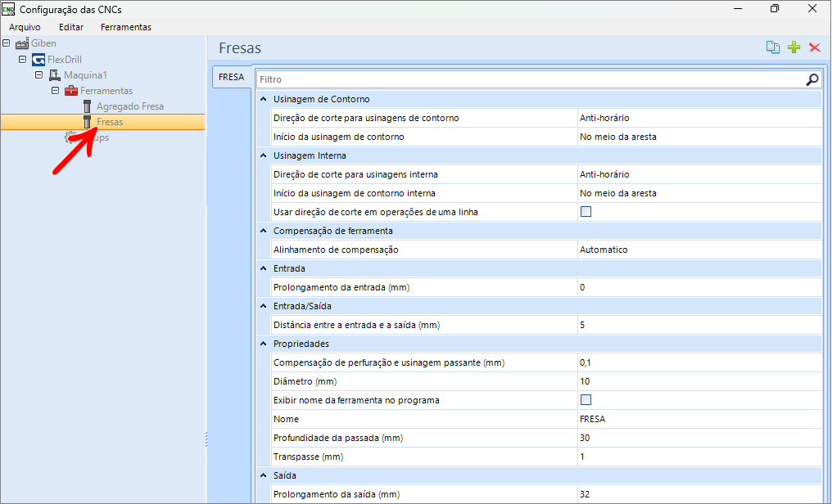This screenshot has width=832, height=504.
Task: Click the Maquina1 machine icon
Action: pos(55,75)
